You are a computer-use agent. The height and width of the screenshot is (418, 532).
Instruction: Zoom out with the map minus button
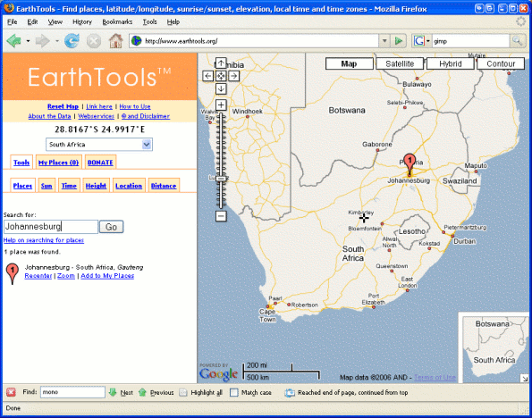pyautogui.click(x=221, y=216)
